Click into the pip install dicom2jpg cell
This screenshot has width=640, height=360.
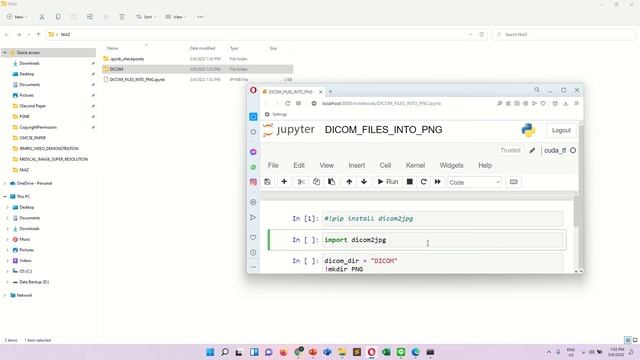point(443,219)
